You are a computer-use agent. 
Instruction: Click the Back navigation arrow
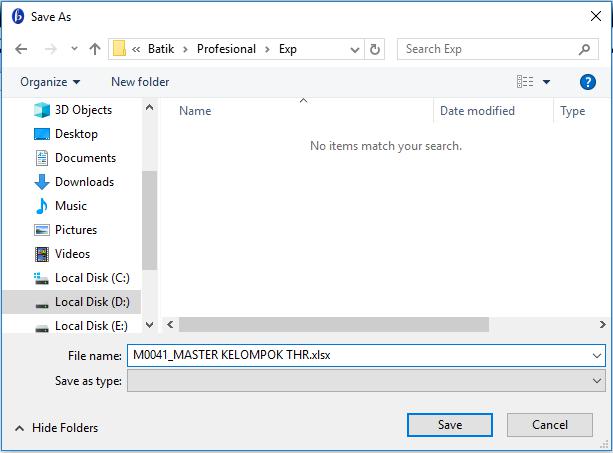pyautogui.click(x=21, y=49)
